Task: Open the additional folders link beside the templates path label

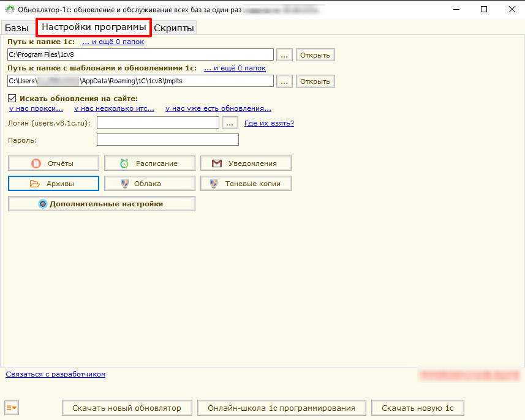Action: click(235, 69)
